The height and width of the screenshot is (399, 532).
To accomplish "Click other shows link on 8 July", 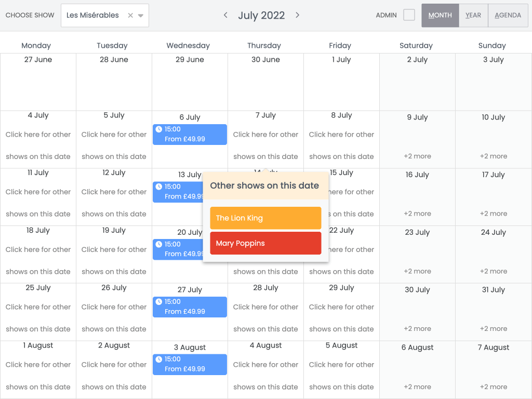I will pos(341,145).
